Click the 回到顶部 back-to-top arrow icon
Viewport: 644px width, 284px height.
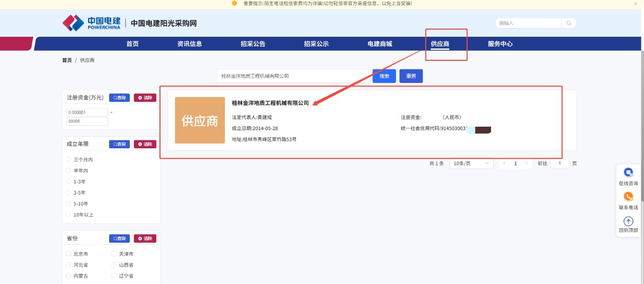[628, 221]
